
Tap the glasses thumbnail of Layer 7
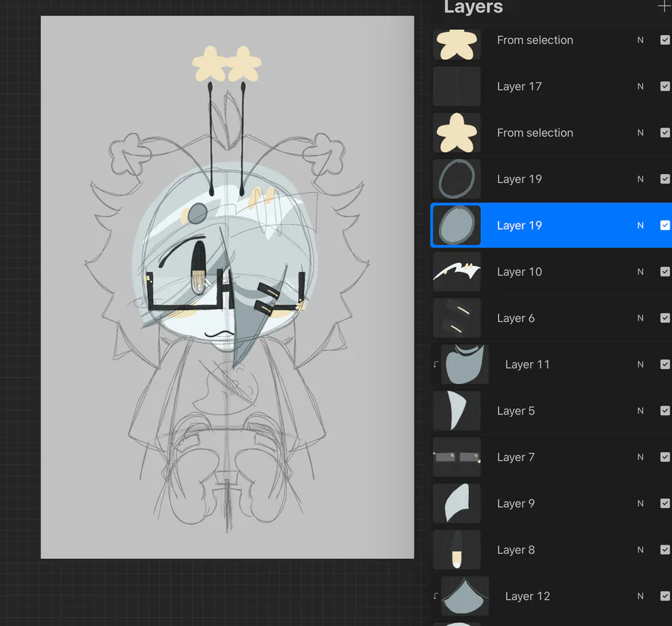click(457, 456)
